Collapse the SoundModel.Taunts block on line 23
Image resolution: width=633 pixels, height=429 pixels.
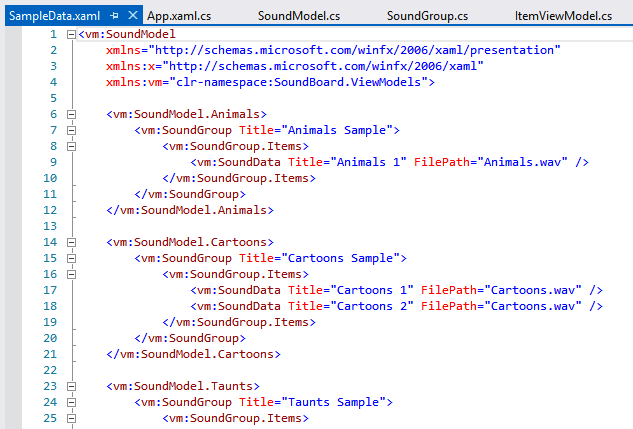[x=71, y=386]
